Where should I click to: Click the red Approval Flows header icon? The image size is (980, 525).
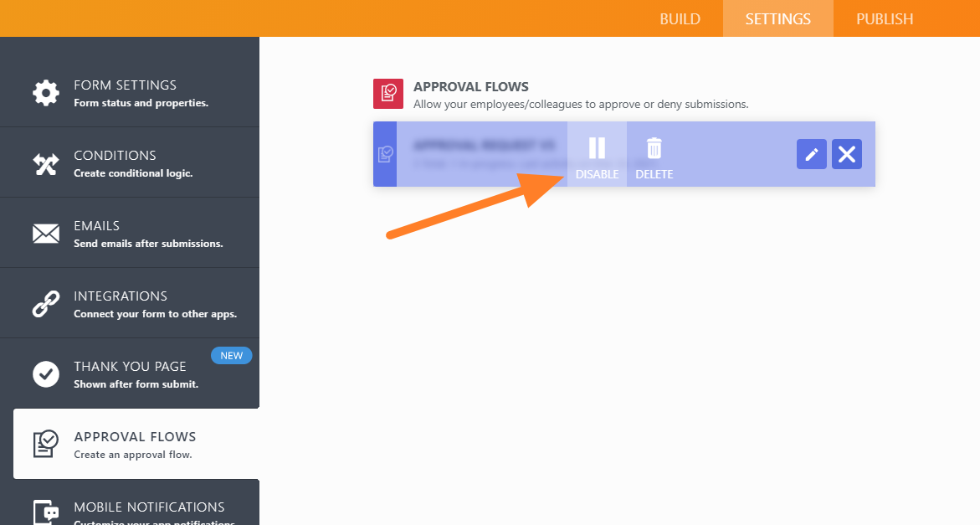tap(388, 94)
